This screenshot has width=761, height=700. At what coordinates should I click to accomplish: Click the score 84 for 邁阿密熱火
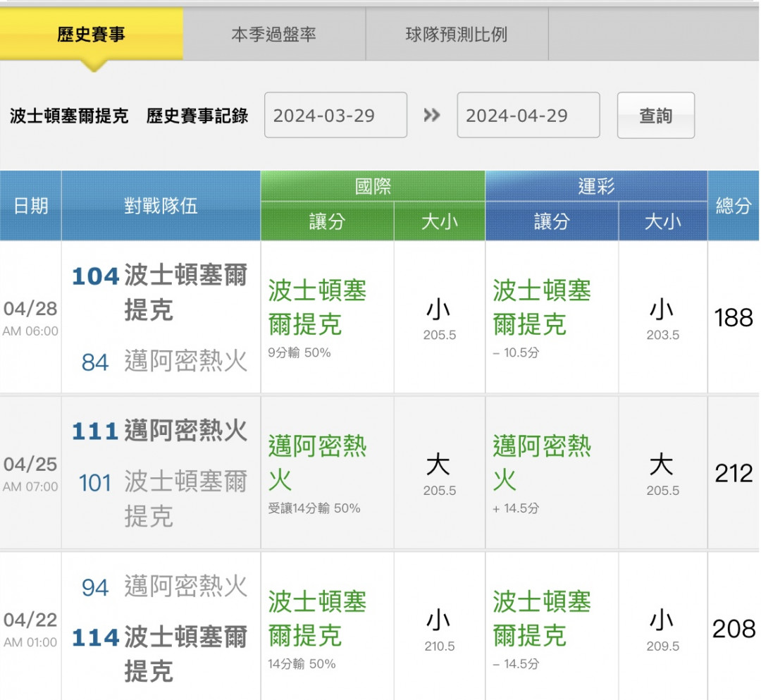pos(95,362)
